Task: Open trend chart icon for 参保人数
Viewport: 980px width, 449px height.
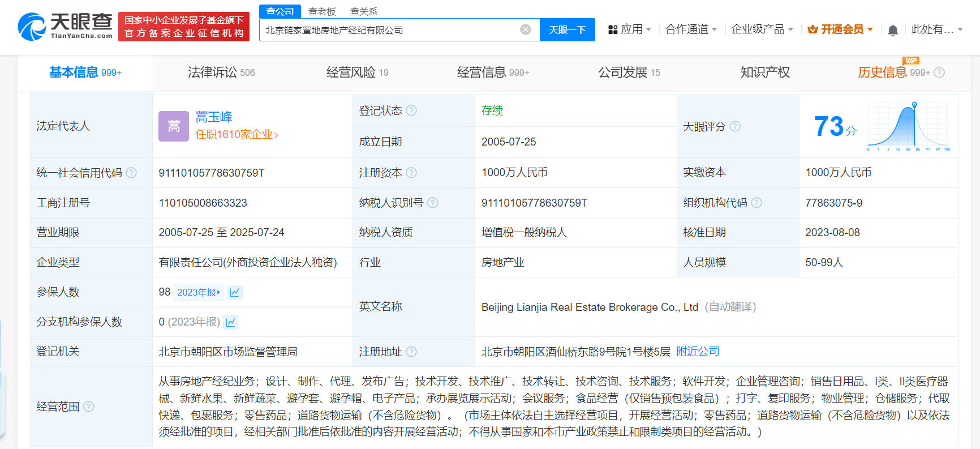Action: (235, 292)
